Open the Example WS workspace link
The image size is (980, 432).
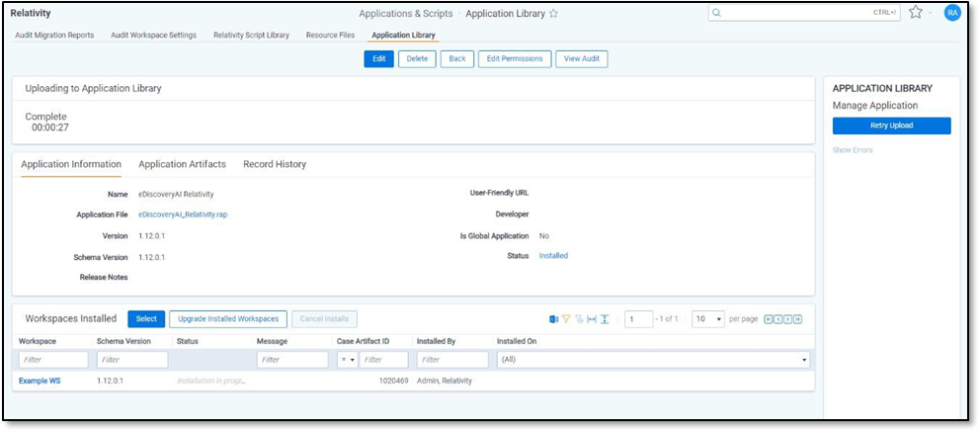(40, 381)
